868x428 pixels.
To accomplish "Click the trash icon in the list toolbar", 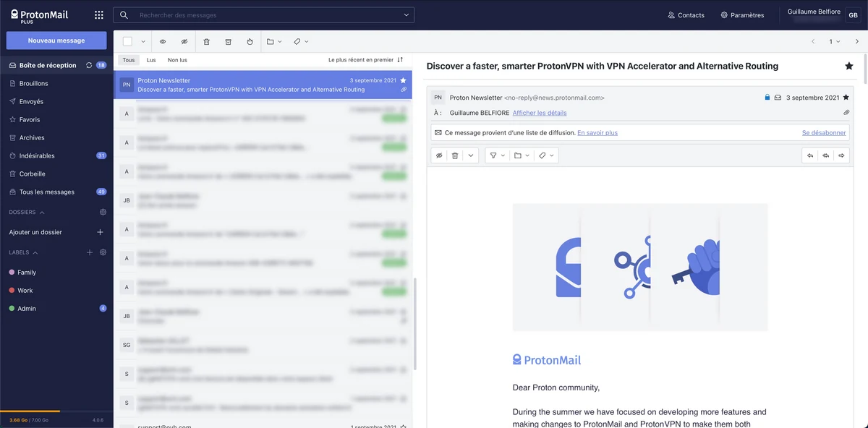I will point(207,42).
